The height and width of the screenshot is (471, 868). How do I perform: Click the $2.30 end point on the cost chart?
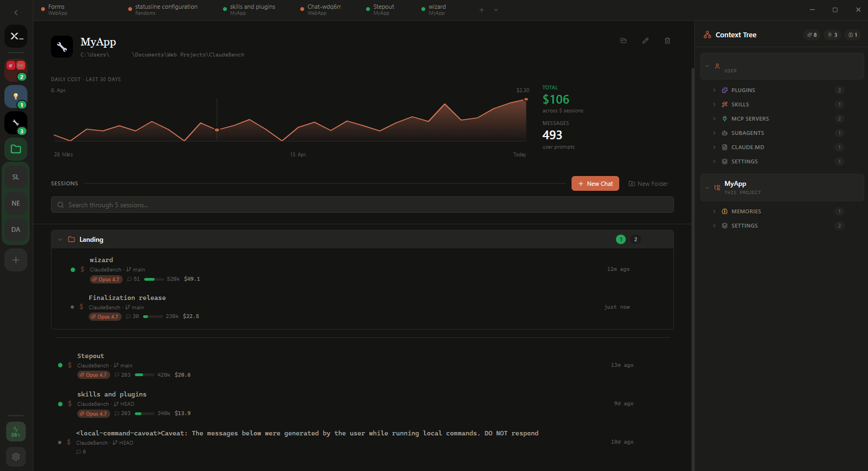[x=526, y=99]
